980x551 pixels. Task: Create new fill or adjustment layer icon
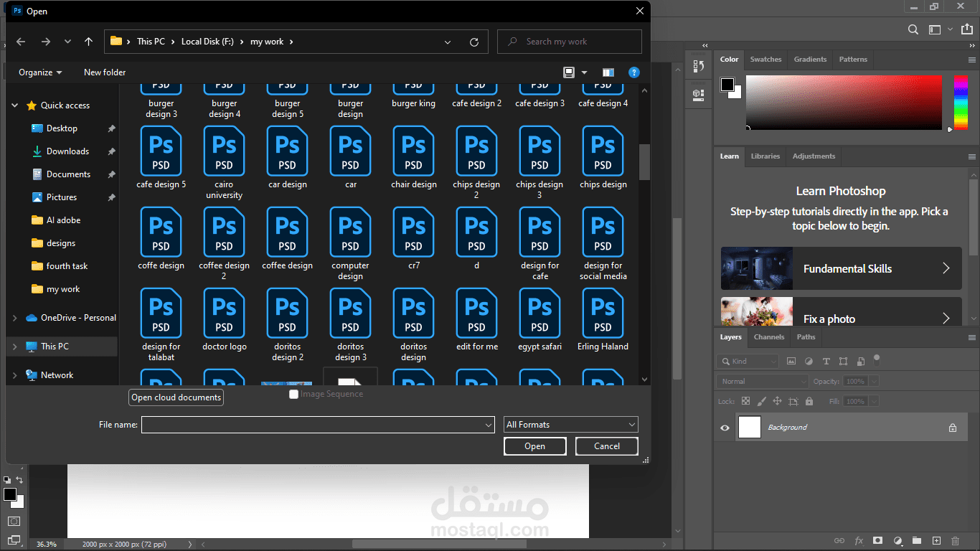coord(897,540)
